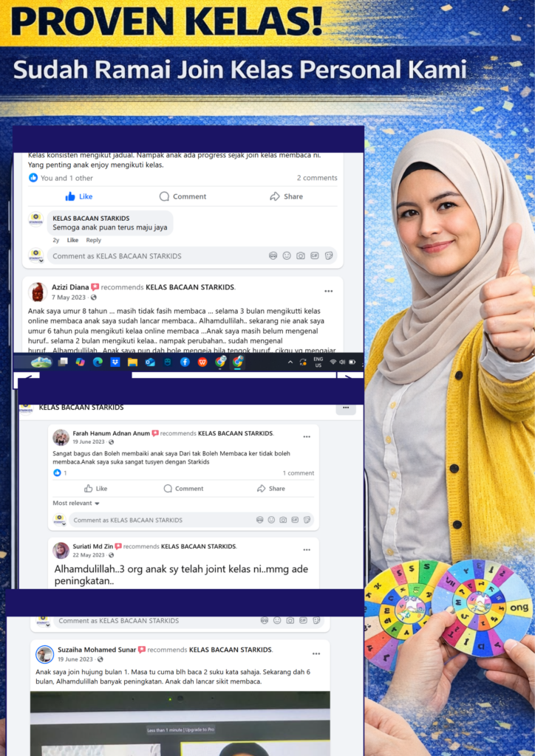Open Microsoft Edge from the taskbar
The width and height of the screenshot is (535, 756).
tap(98, 362)
